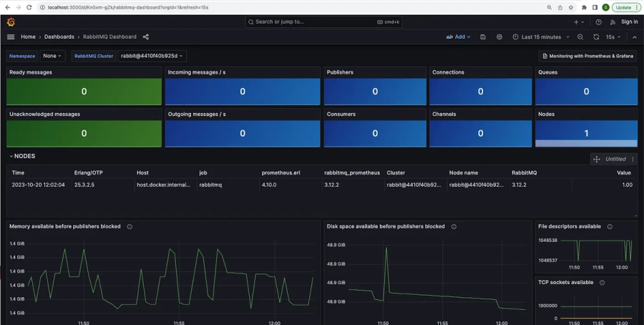Open Untitled panel three-dot menu
644x325 pixels.
[633, 159]
